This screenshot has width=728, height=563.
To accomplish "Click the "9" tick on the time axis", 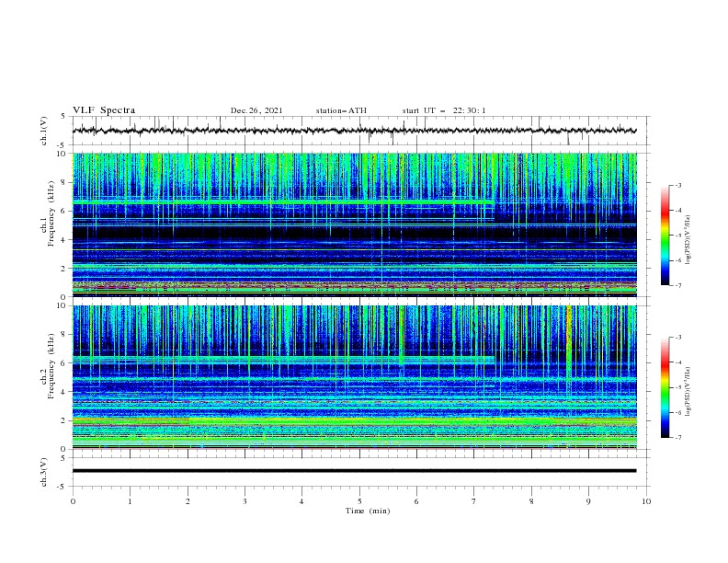I will (588, 501).
